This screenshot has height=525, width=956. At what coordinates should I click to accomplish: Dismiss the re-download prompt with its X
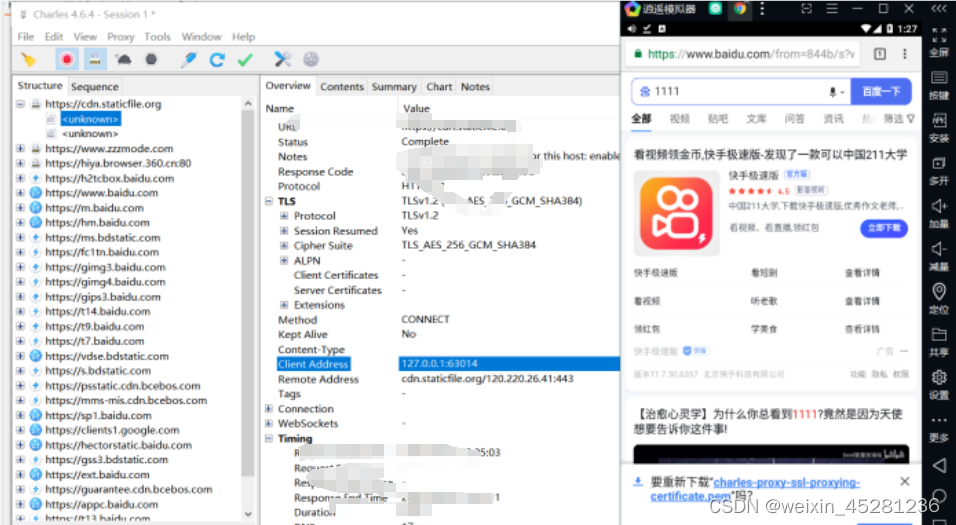(905, 482)
